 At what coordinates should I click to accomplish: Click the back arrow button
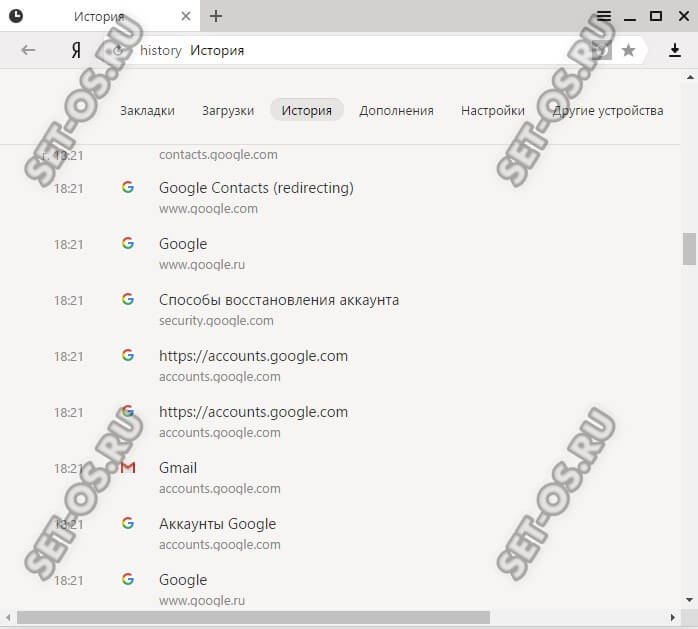(x=28, y=50)
